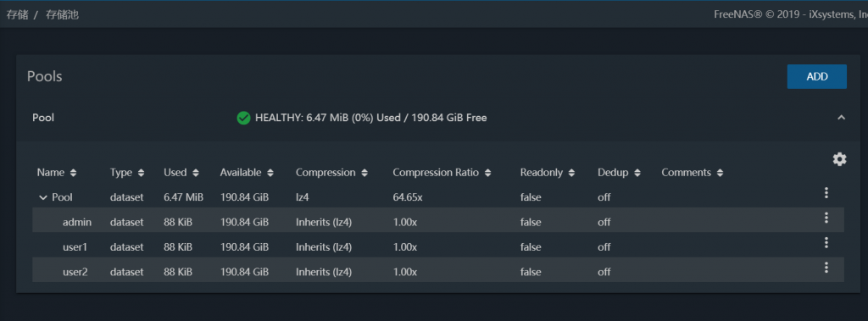Collapse the Pool panel with the chevron
Viewport: 868px width, 321px height.
coord(841,118)
